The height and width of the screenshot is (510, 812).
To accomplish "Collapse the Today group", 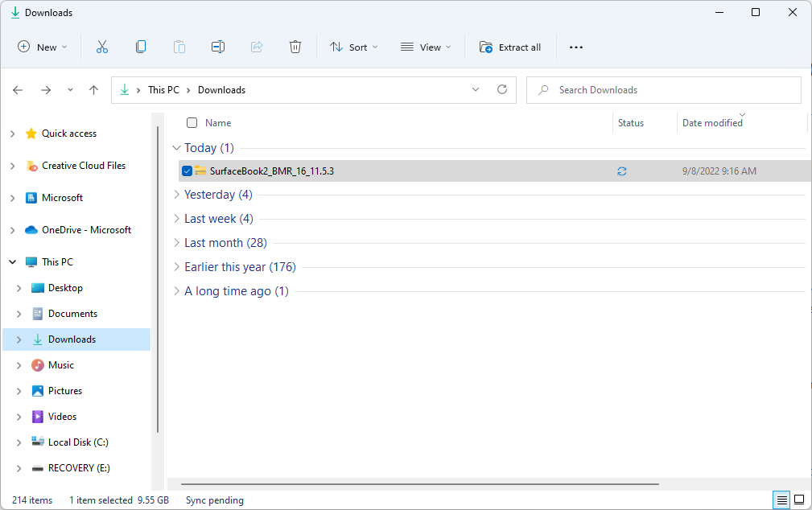I will [176, 147].
